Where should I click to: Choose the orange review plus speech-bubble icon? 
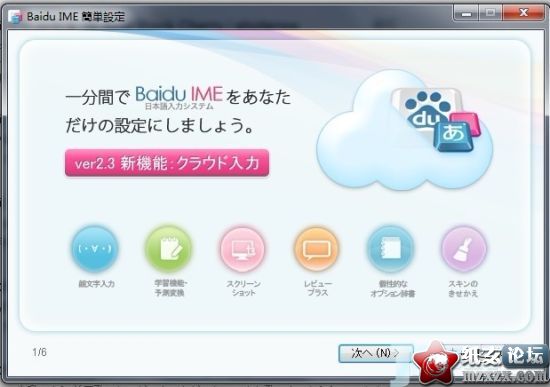316,249
